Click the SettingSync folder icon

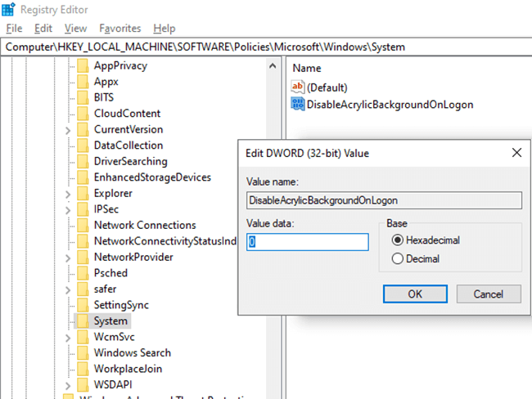[83, 305]
